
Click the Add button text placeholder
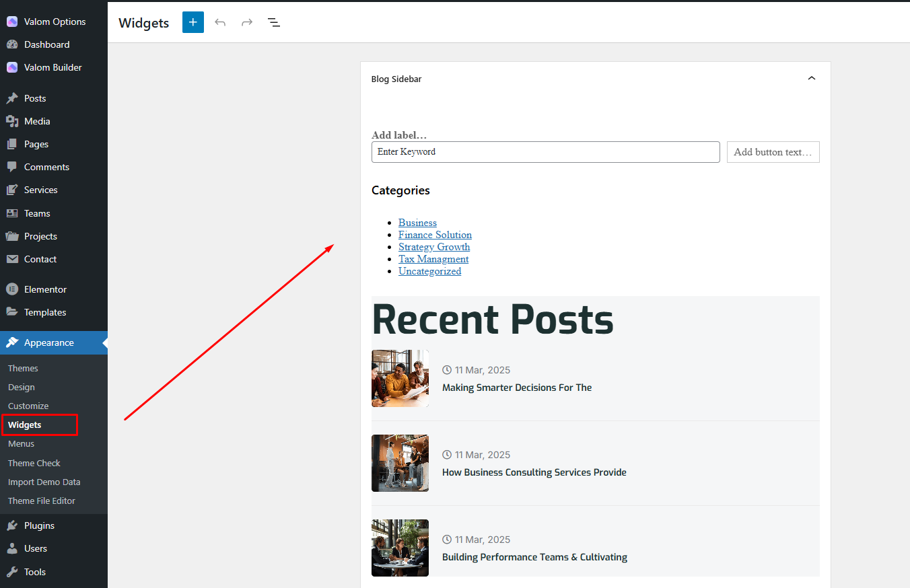773,152
